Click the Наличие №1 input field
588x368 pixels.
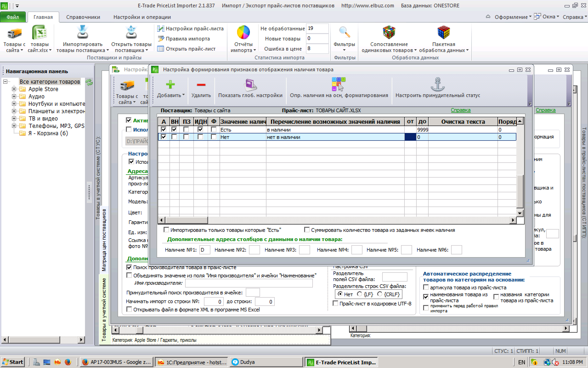(205, 250)
